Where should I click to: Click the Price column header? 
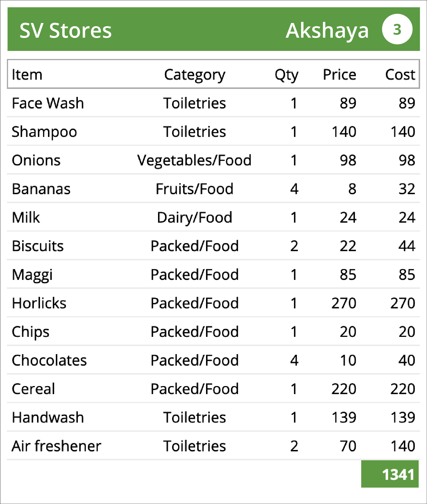340,75
